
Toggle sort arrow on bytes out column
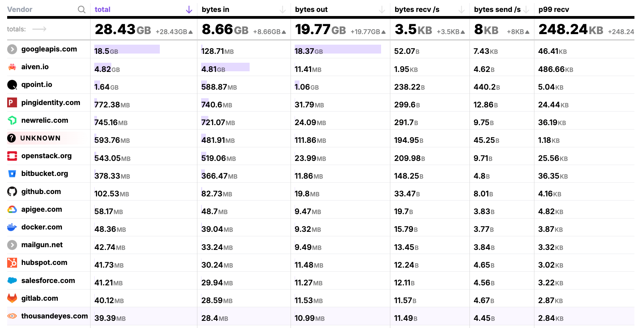[382, 10]
